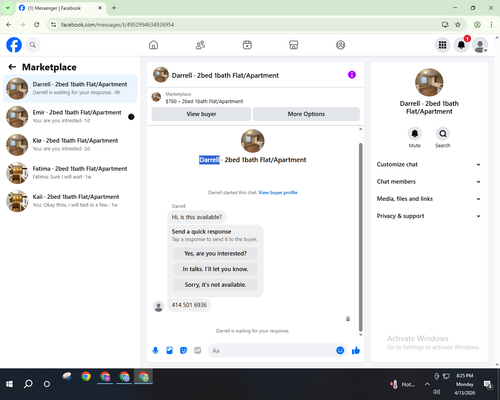
Task: Select Emir conversation in list
Action: point(70,117)
